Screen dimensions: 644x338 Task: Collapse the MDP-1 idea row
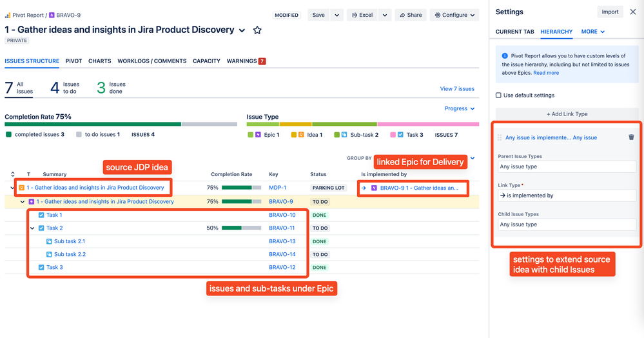12,188
